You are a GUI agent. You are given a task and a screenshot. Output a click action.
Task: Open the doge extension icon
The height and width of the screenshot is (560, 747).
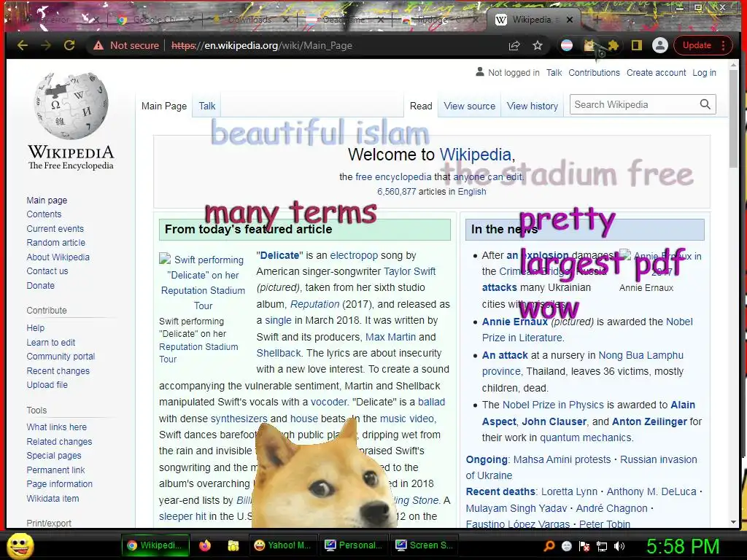pos(589,46)
